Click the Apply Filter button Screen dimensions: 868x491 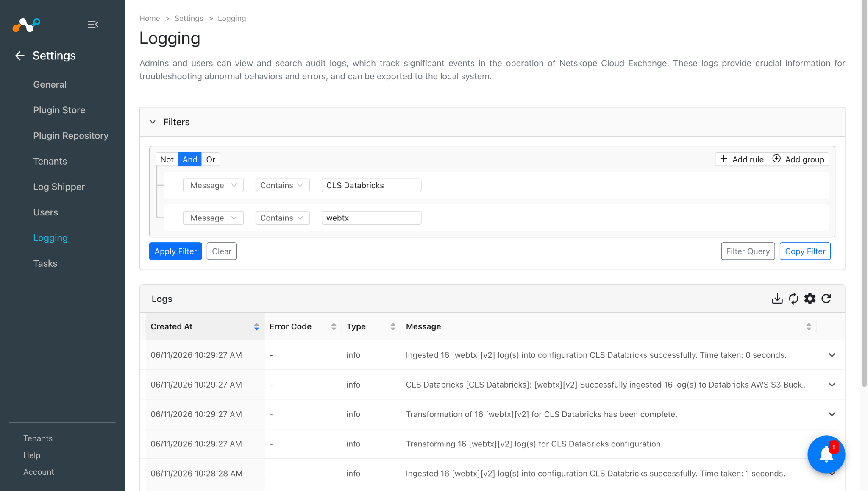point(175,251)
